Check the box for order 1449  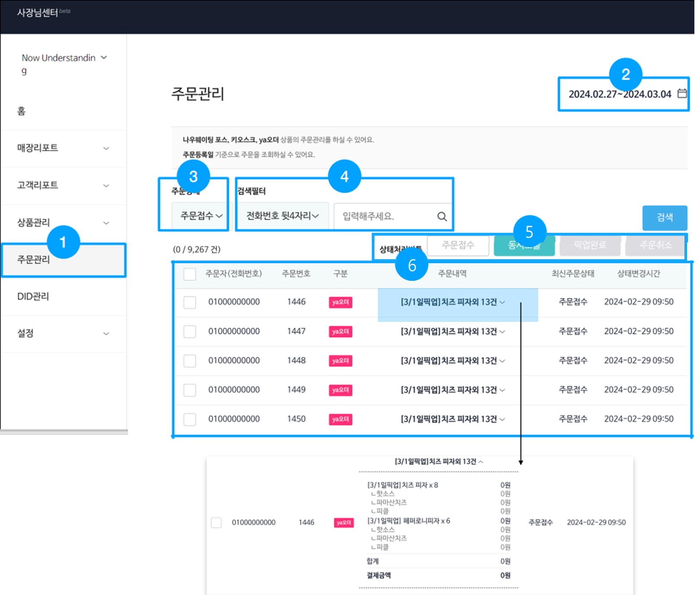coord(190,390)
